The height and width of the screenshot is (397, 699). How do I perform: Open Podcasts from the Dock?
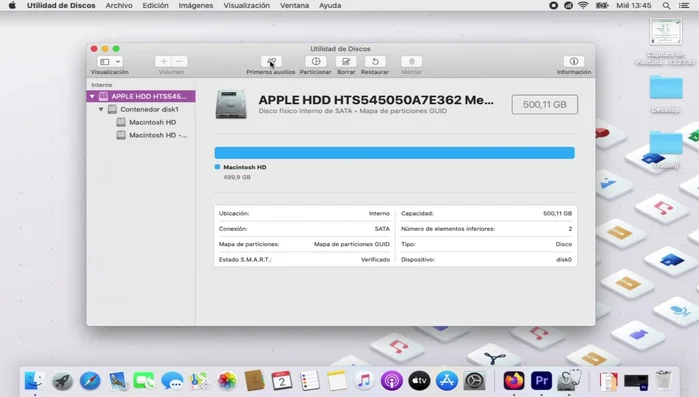392,381
